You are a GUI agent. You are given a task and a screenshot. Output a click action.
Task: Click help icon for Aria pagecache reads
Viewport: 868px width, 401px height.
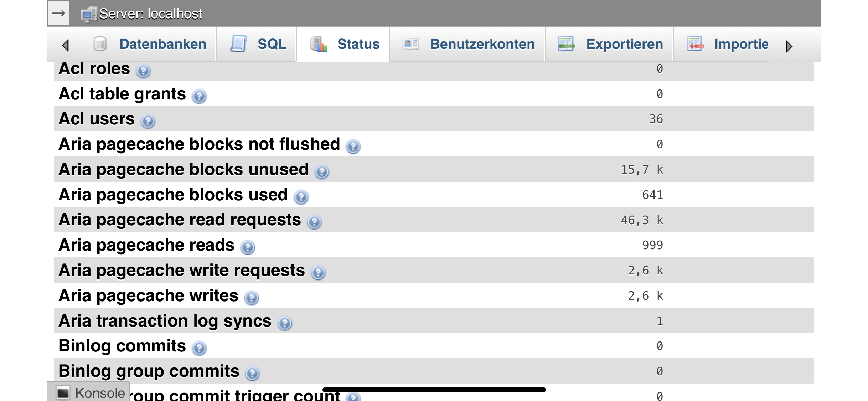click(x=248, y=247)
